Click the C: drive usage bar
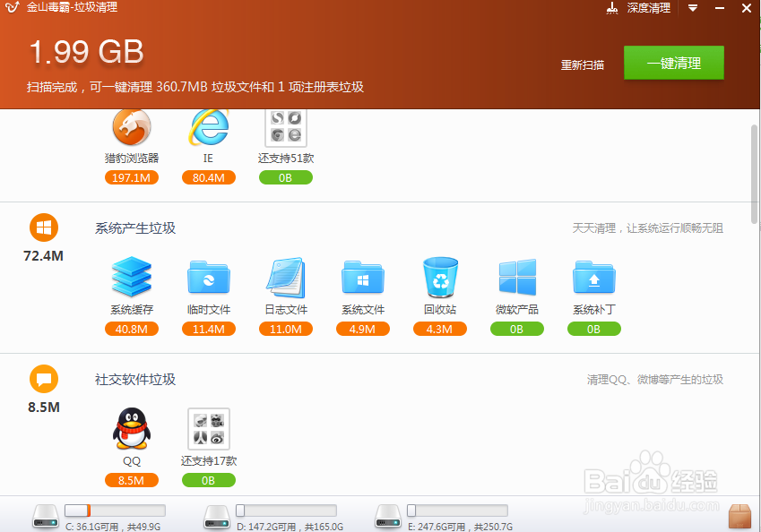761x532 pixels. 115,511
